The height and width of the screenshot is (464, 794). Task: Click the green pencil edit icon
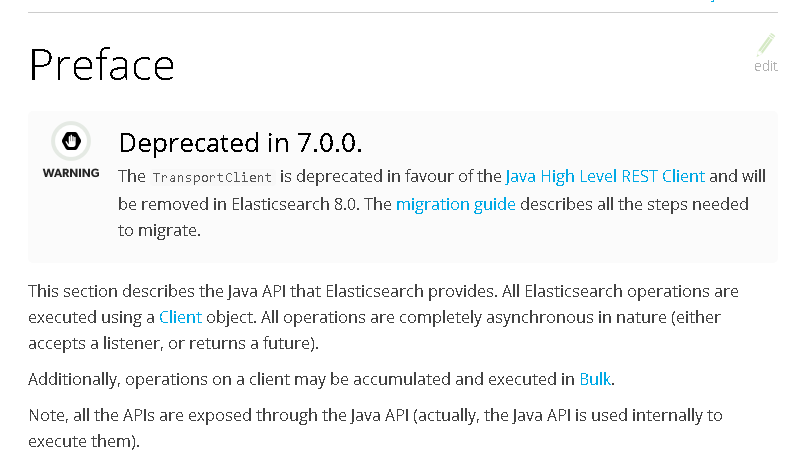766,45
